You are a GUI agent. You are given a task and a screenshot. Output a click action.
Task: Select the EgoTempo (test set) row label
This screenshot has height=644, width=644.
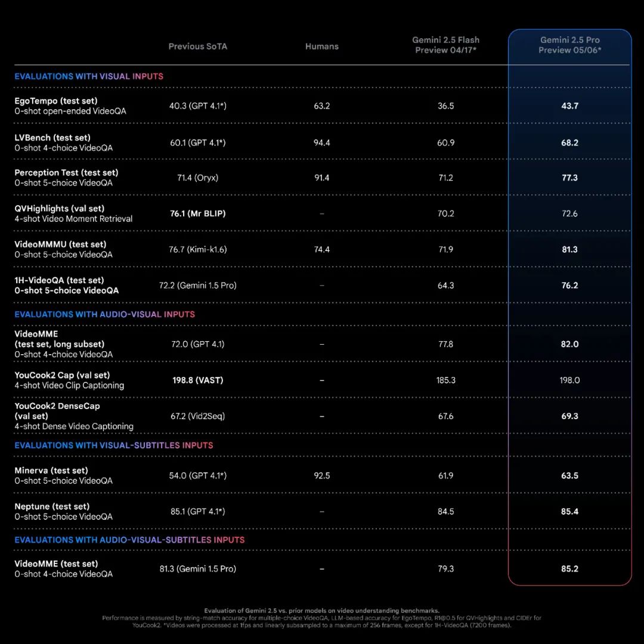[56, 101]
